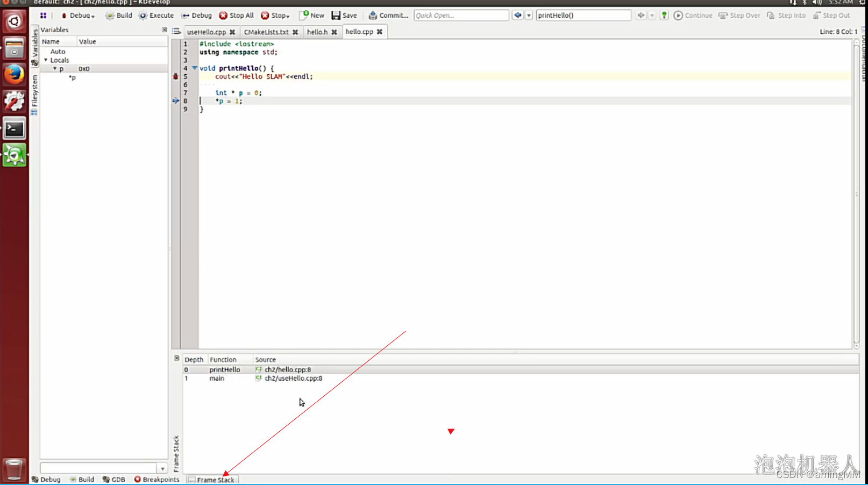Screen dimensions: 868x485
Task: Click the Name column header
Action: point(59,41)
